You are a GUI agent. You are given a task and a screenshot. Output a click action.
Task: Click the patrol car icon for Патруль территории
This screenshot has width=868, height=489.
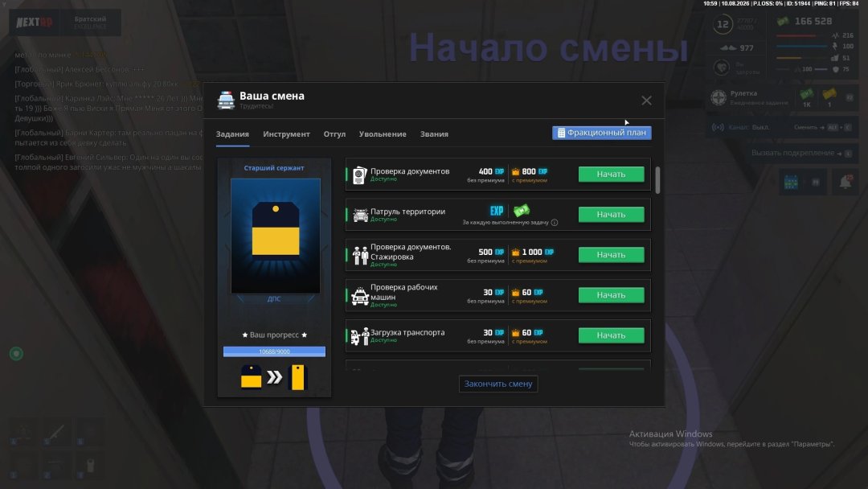(x=360, y=215)
